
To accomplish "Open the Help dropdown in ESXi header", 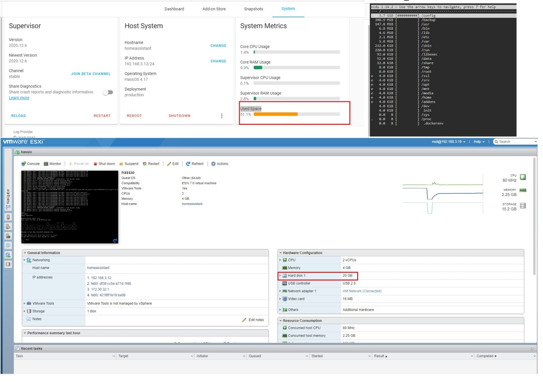I will [x=479, y=142].
